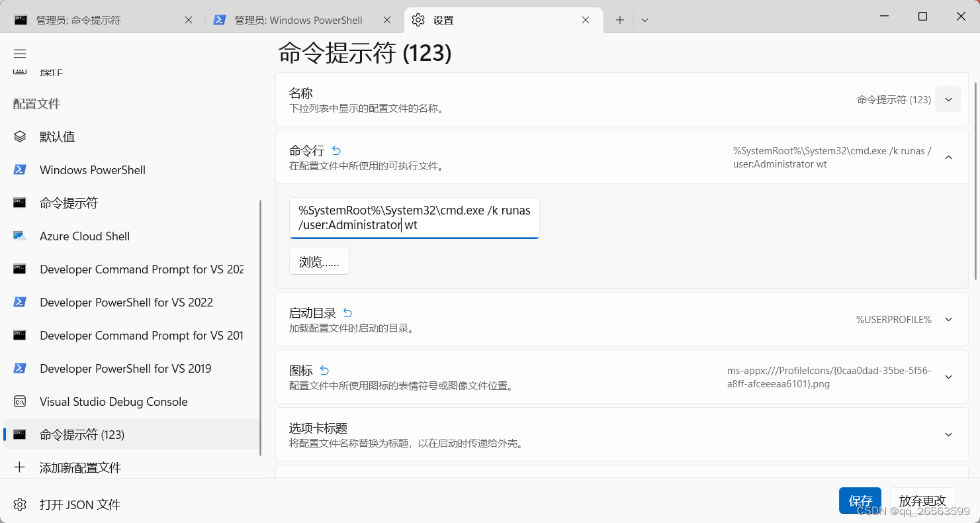Click the PowerShell tab icon

point(220,20)
